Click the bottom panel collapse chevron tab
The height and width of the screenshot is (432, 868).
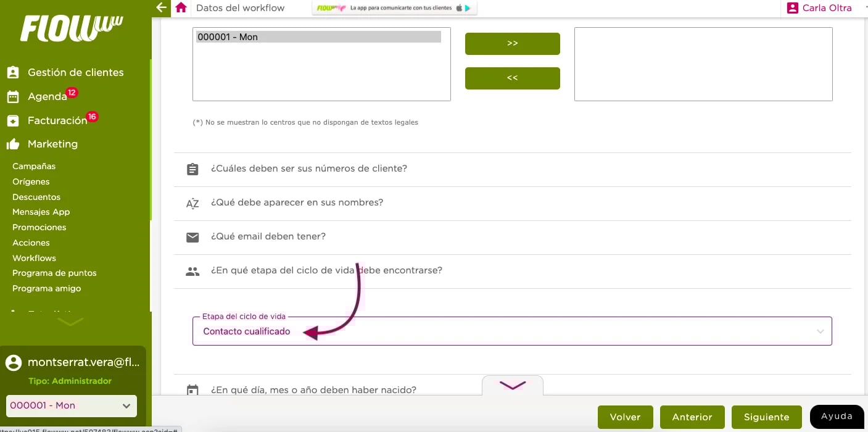[513, 385]
